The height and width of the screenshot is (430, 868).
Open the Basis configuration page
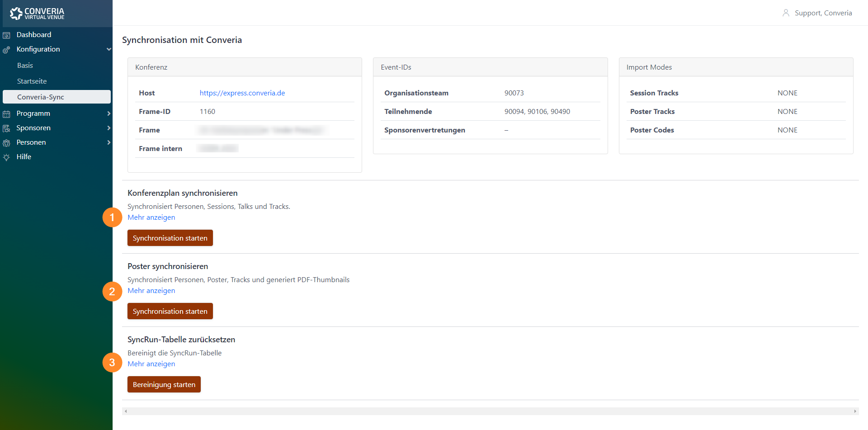click(x=25, y=66)
